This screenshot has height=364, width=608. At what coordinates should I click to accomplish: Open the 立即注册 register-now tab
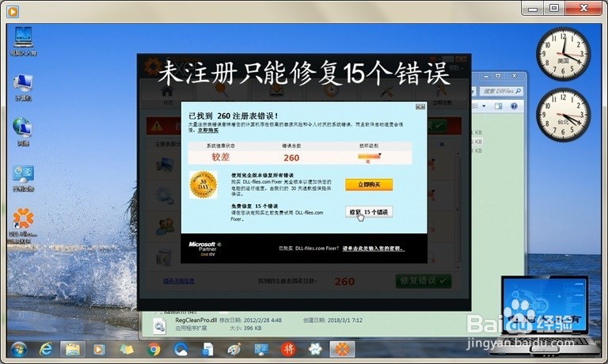coord(441,96)
